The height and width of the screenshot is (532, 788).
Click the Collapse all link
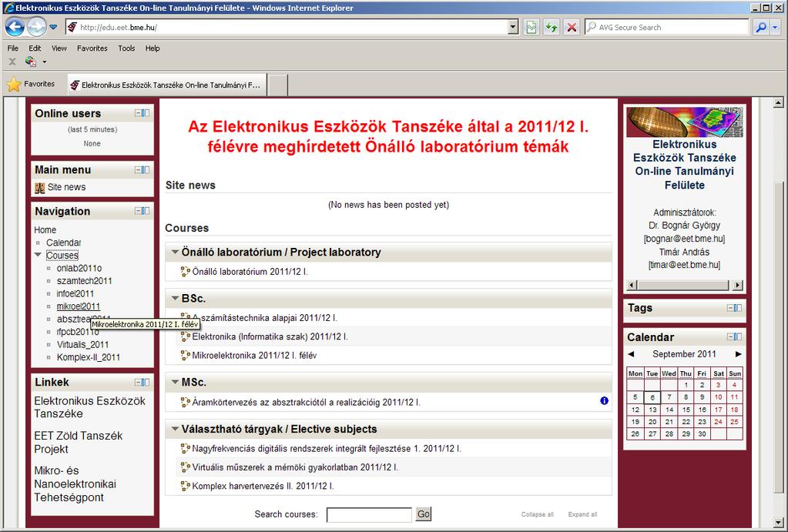537,514
